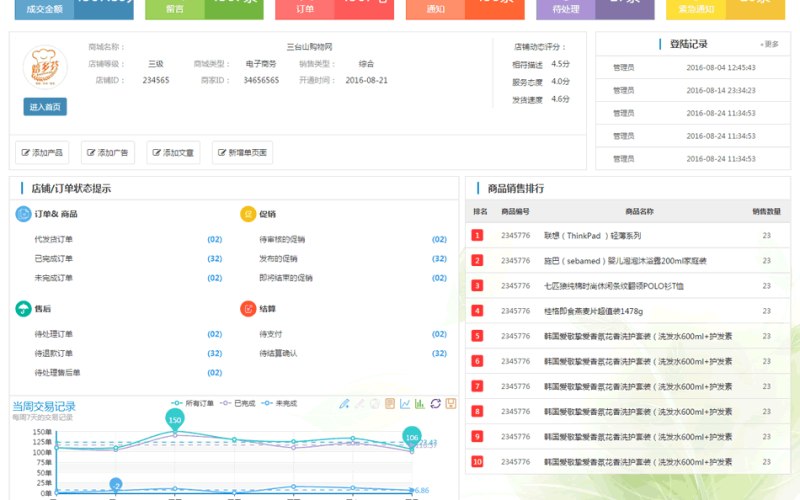Screen dimensions: 800x500
Task: Click the count beside 发布的促销
Action: 439,259
